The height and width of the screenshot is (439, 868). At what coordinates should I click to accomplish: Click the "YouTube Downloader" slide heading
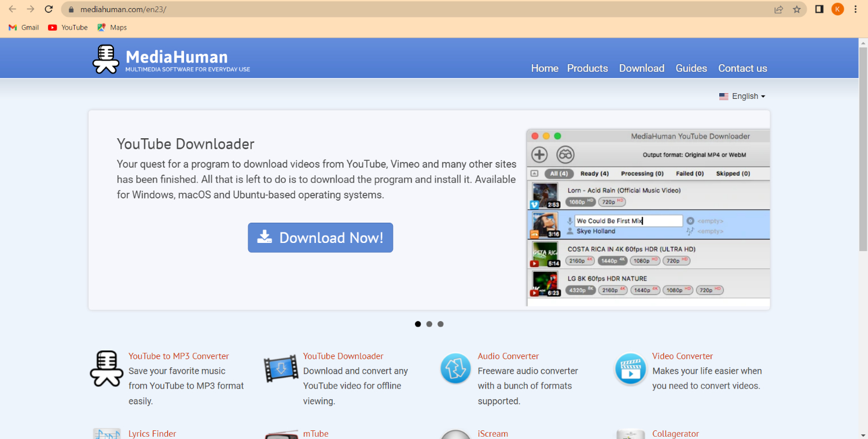186,144
